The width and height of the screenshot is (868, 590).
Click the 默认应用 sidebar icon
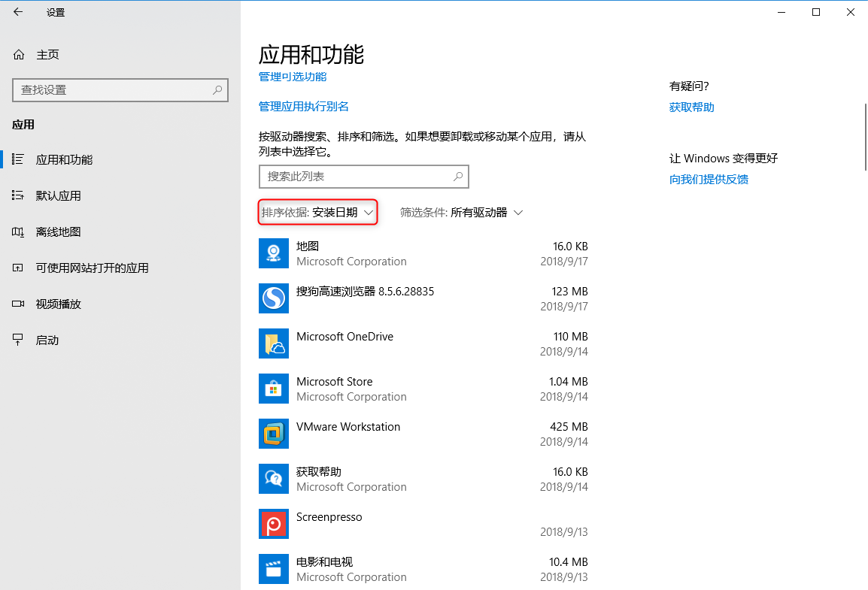(18, 195)
